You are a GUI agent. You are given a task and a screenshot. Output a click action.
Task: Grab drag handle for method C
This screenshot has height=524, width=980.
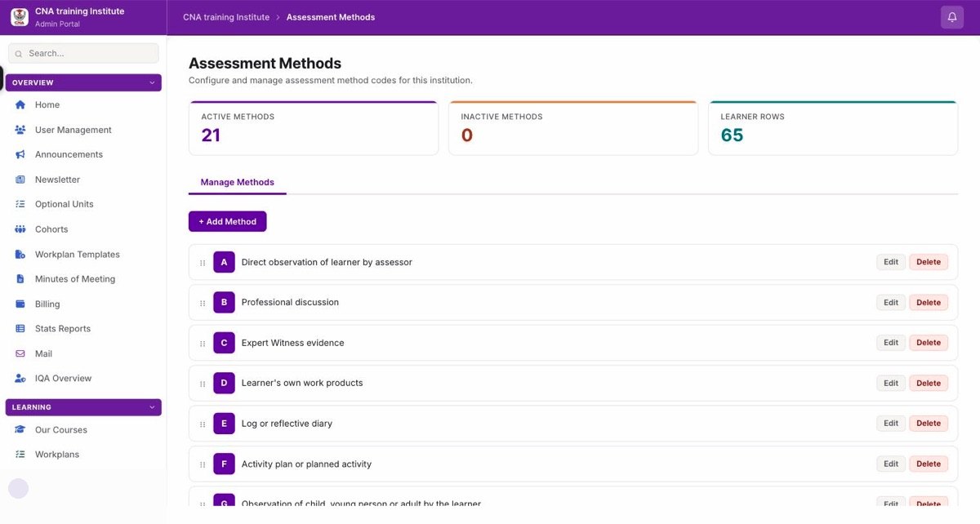coord(203,344)
